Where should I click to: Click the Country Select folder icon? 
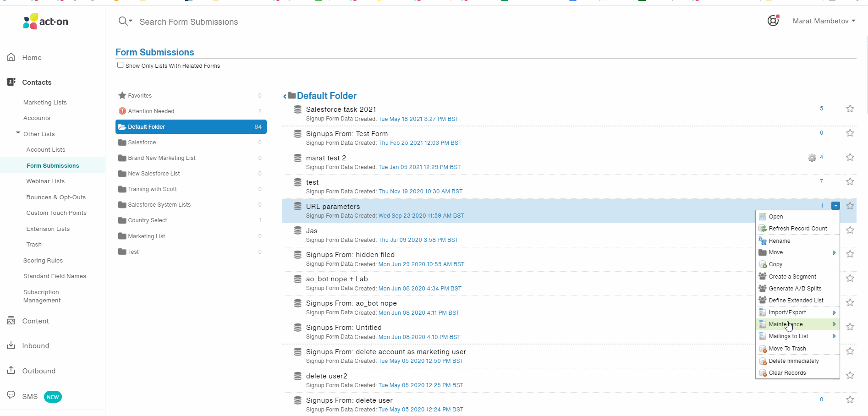[122, 220]
